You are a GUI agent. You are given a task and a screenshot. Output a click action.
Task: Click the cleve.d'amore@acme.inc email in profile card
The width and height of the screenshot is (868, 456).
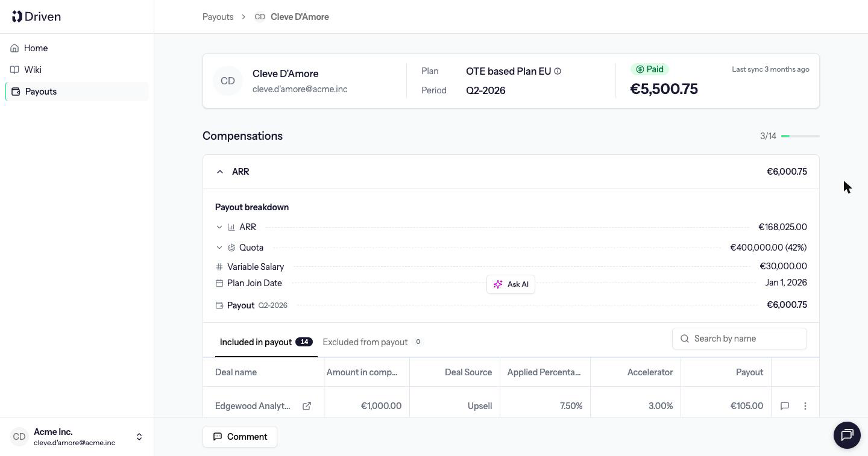[300, 89]
